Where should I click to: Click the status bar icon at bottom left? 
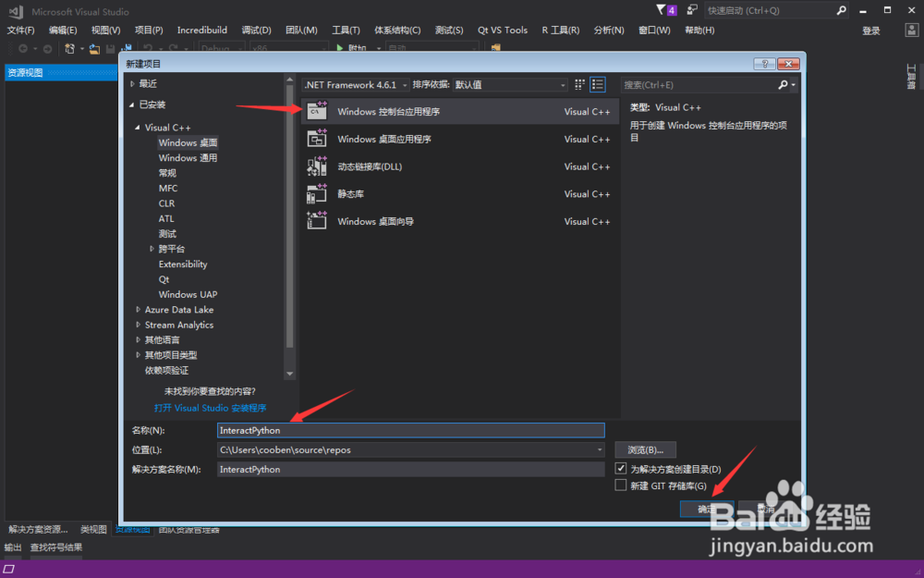pyautogui.click(x=9, y=569)
